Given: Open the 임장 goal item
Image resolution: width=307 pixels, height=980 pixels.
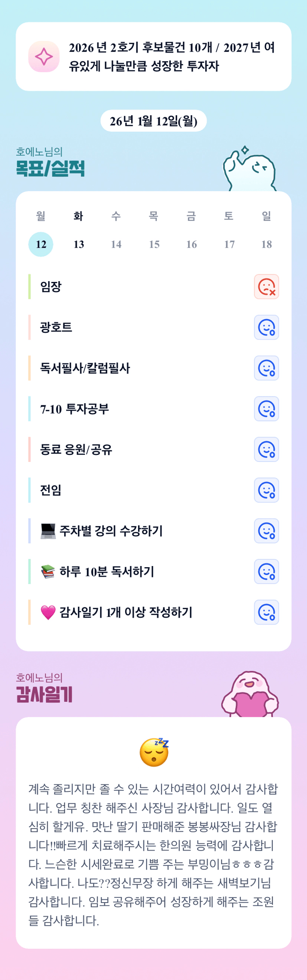Looking at the screenshot, I should click(51, 286).
